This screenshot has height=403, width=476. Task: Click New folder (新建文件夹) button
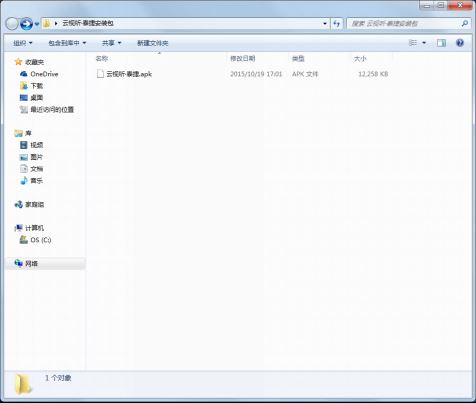point(153,43)
